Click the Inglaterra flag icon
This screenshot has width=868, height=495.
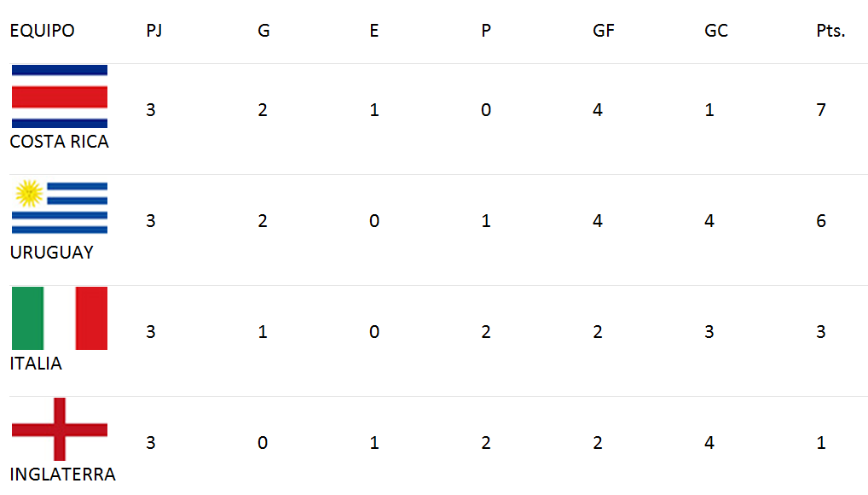(60, 429)
